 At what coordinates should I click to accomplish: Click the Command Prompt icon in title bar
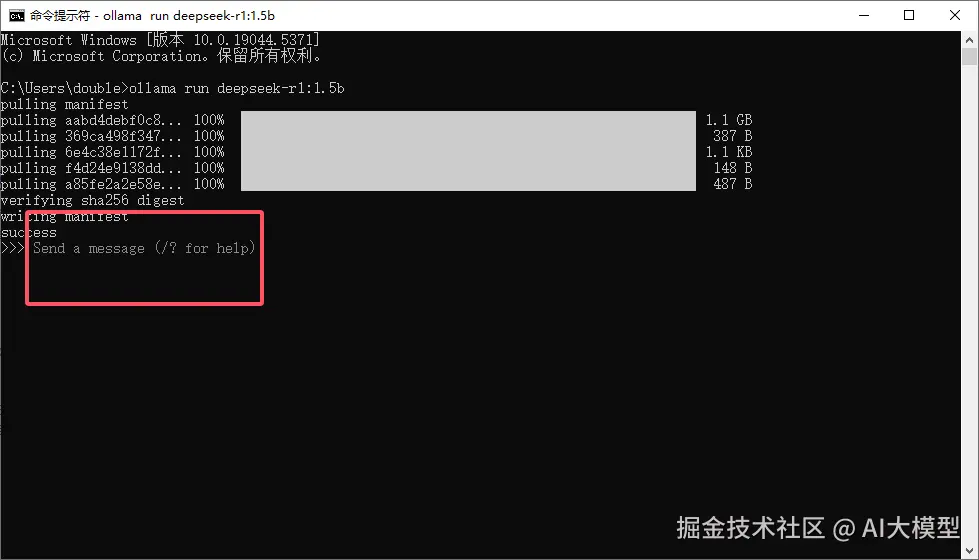[x=17, y=16]
